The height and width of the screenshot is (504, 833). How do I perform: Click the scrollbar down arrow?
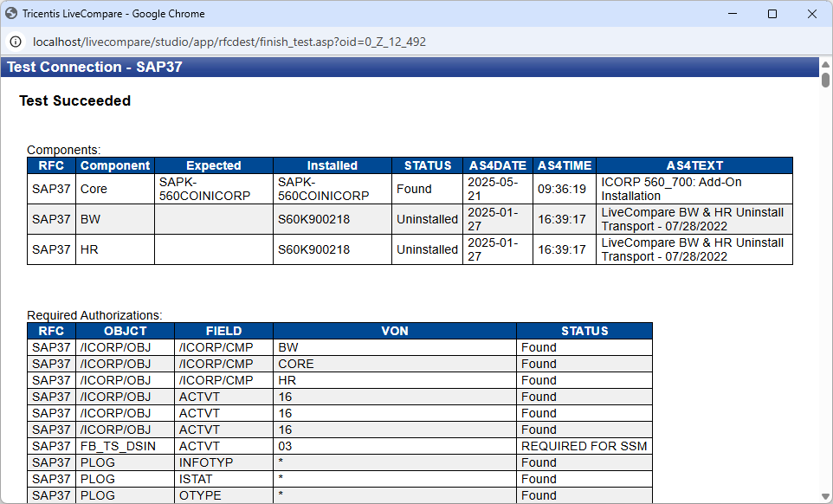tap(825, 497)
